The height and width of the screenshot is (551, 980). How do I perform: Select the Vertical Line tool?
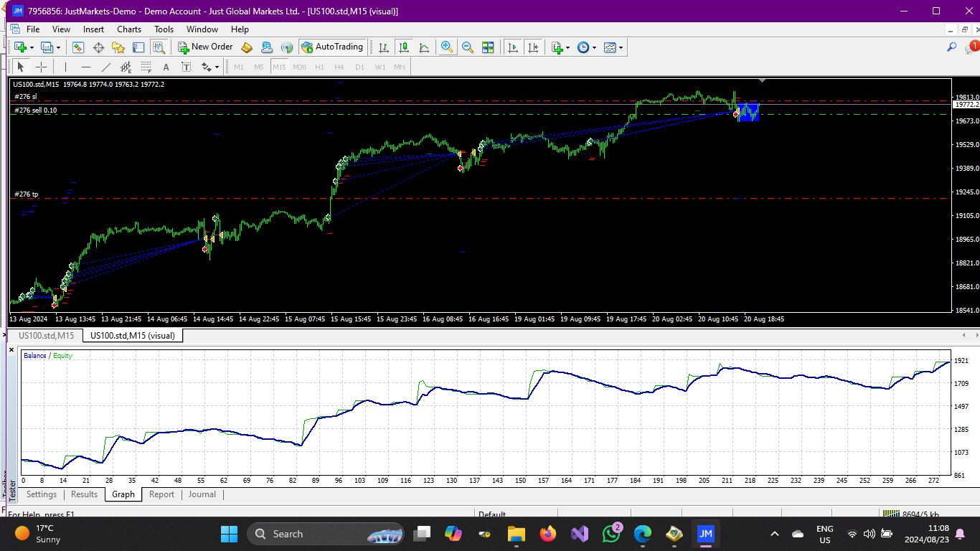(65, 67)
